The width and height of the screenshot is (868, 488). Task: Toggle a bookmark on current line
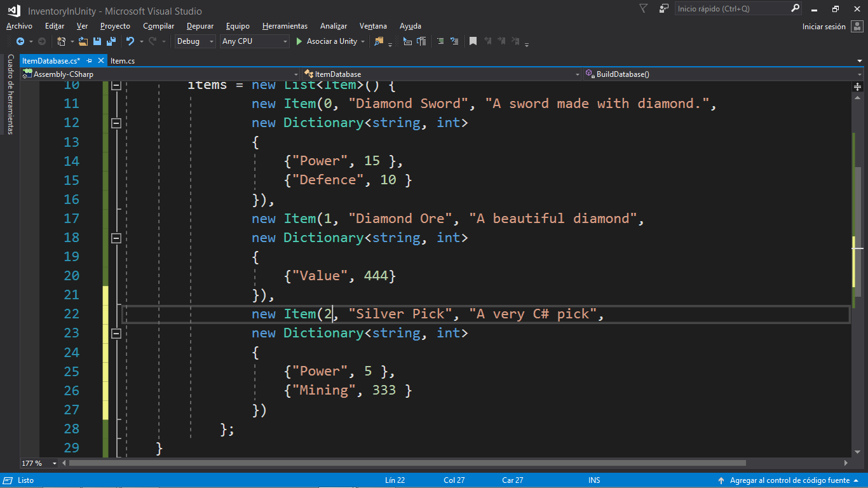pos(473,41)
